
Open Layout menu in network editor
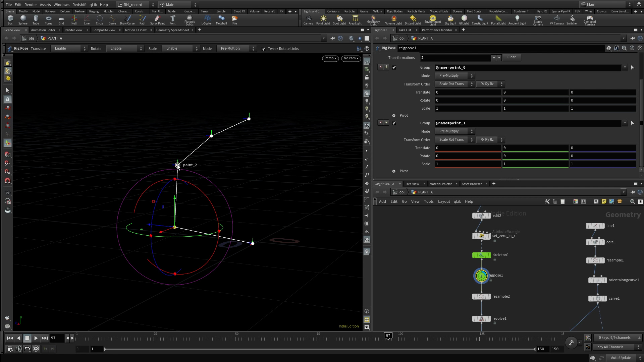pyautogui.click(x=444, y=202)
